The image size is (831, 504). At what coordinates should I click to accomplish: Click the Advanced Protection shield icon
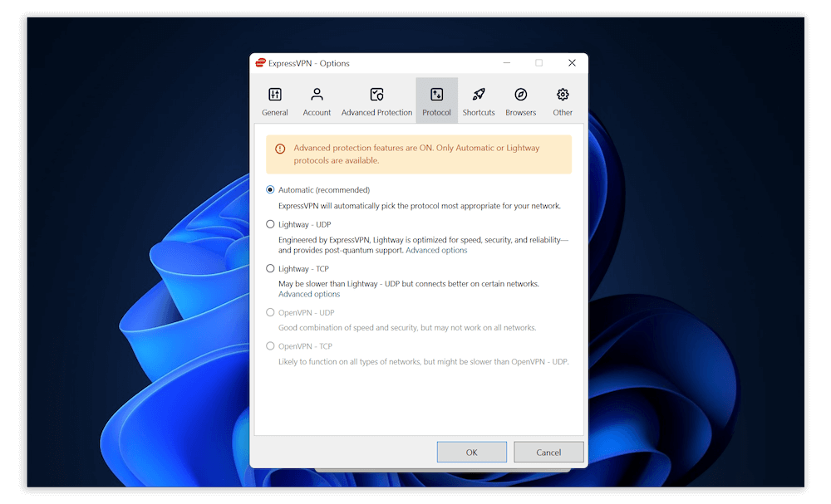coord(376,94)
